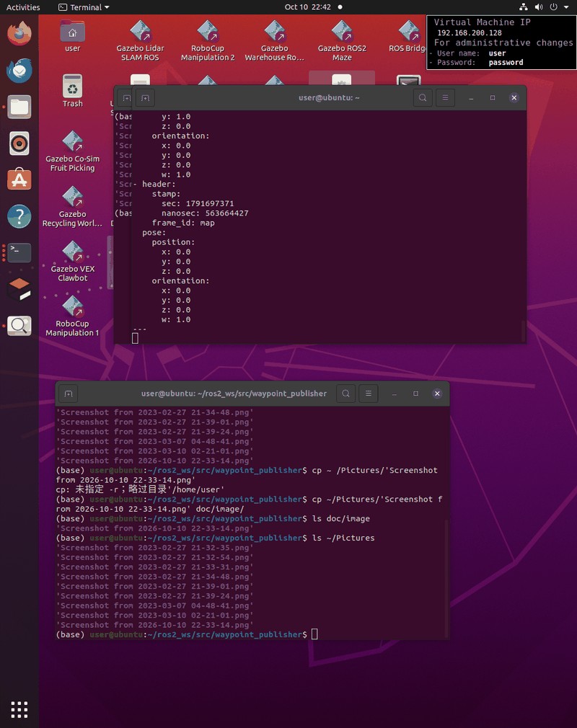
Task: Select the Gazebo ROS2 Maze shortcut
Action: pyautogui.click(x=342, y=41)
